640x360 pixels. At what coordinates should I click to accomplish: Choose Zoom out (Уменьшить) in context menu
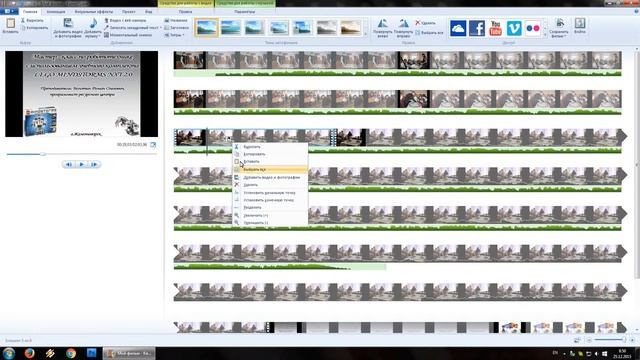[270, 223]
